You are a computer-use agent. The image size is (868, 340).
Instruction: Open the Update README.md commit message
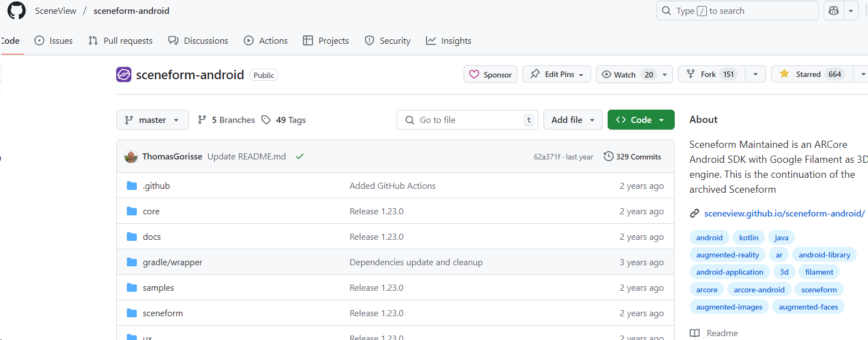(x=246, y=157)
